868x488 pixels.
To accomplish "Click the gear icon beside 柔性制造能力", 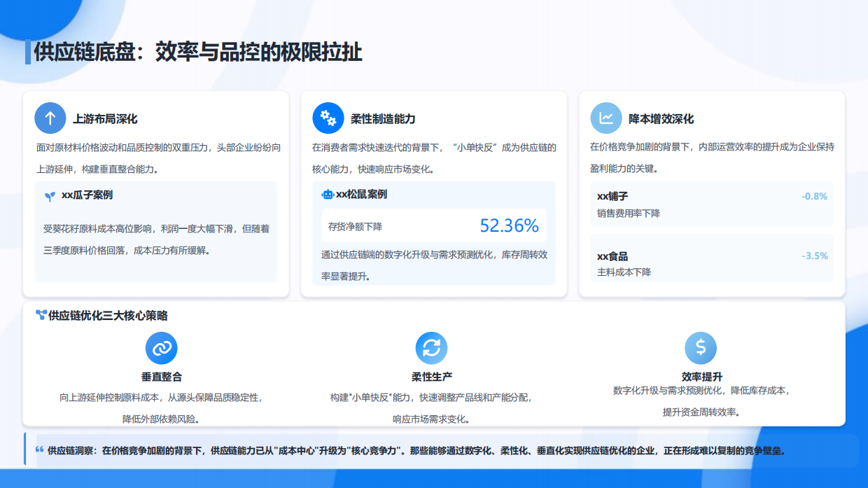I will pyautogui.click(x=327, y=118).
